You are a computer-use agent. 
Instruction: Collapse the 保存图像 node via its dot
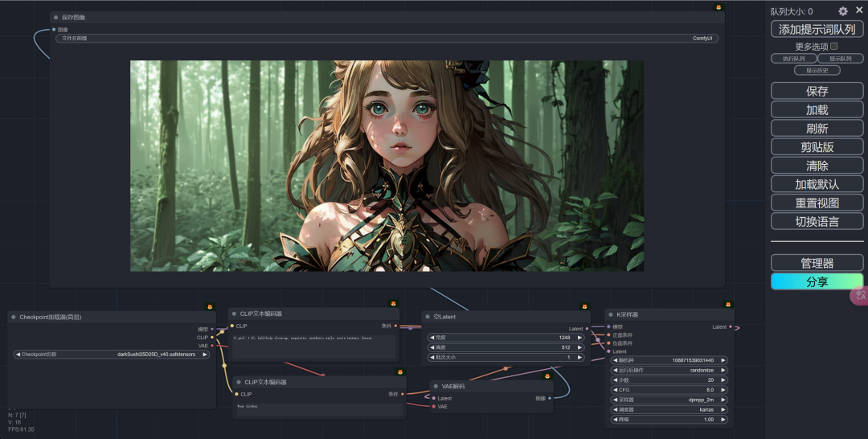[56, 18]
